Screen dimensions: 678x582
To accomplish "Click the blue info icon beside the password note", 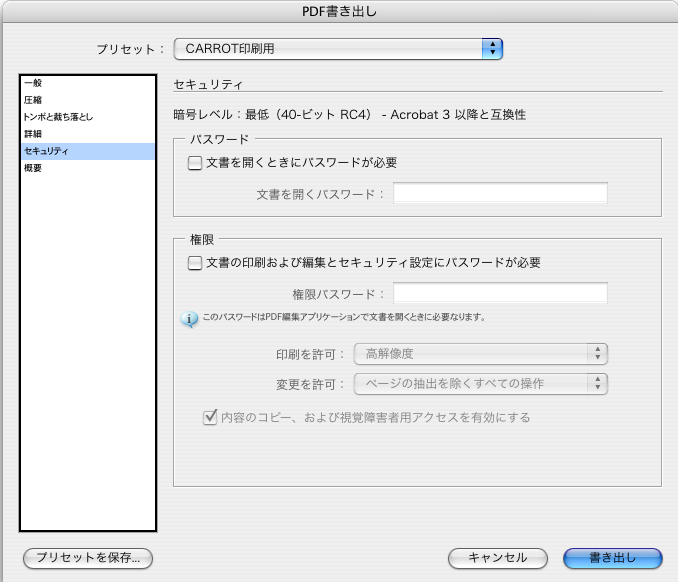I will (x=189, y=320).
